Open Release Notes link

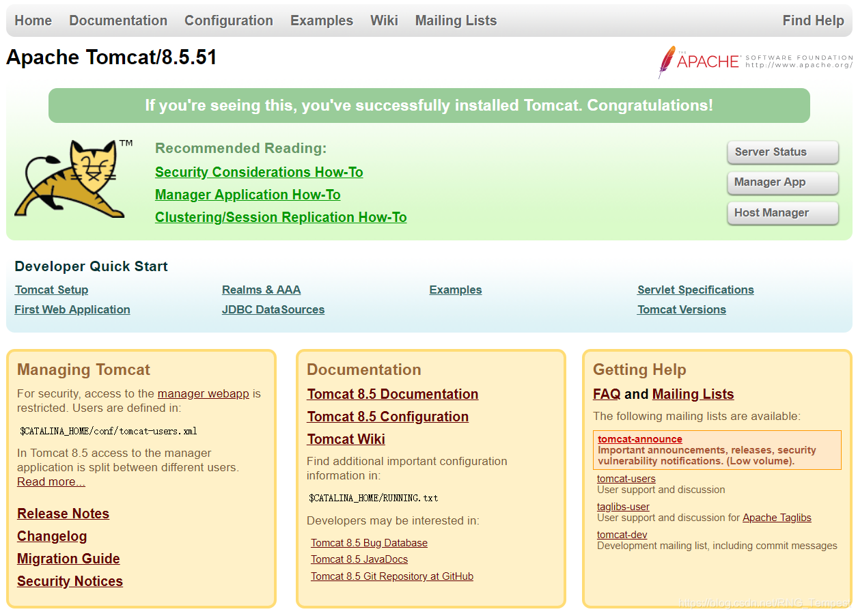tap(64, 514)
